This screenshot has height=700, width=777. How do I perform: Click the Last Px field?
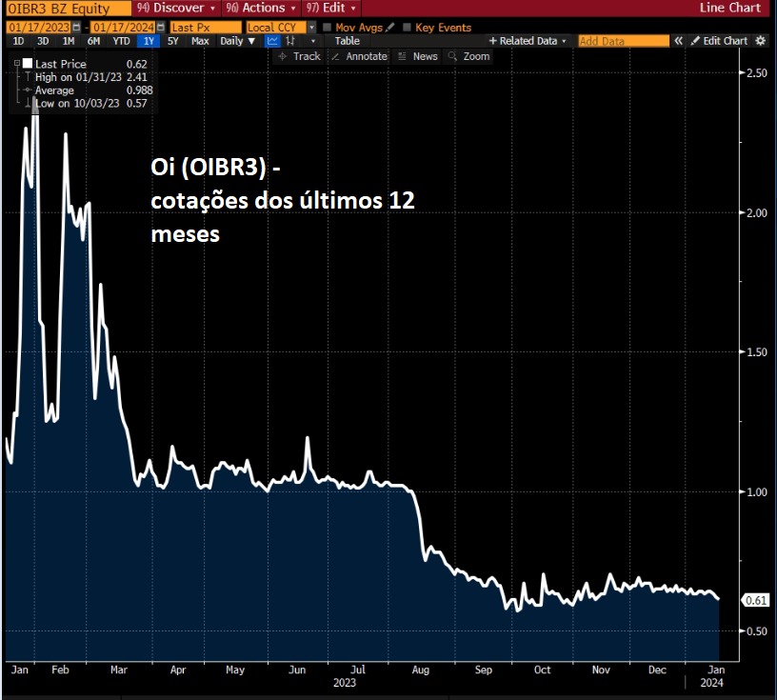point(205,28)
